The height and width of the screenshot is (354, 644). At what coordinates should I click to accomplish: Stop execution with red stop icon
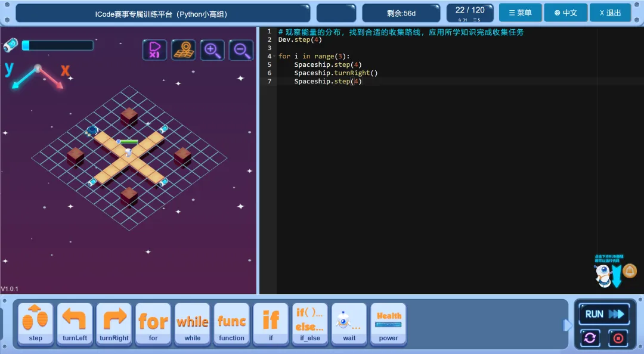[618, 338]
